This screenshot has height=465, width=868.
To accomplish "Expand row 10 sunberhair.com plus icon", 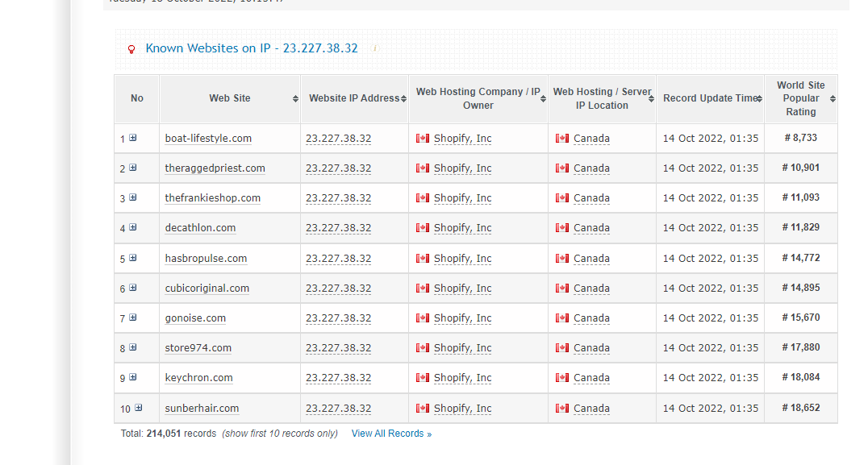I will pyautogui.click(x=139, y=408).
